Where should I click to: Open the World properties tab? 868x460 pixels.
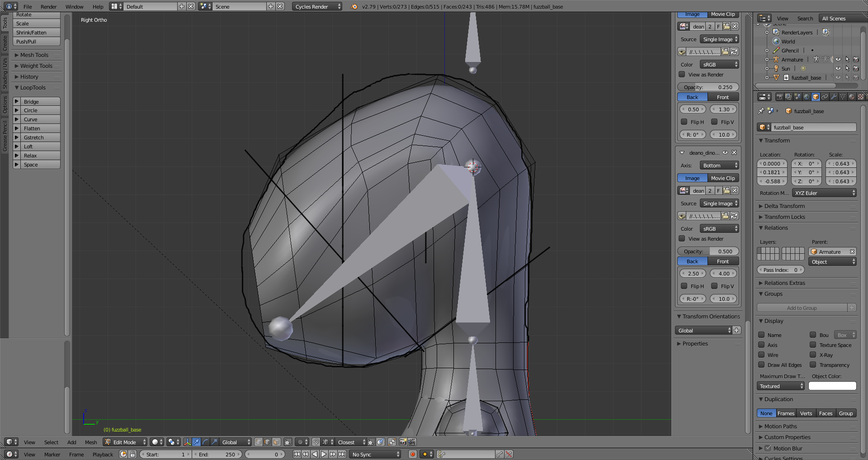point(807,97)
